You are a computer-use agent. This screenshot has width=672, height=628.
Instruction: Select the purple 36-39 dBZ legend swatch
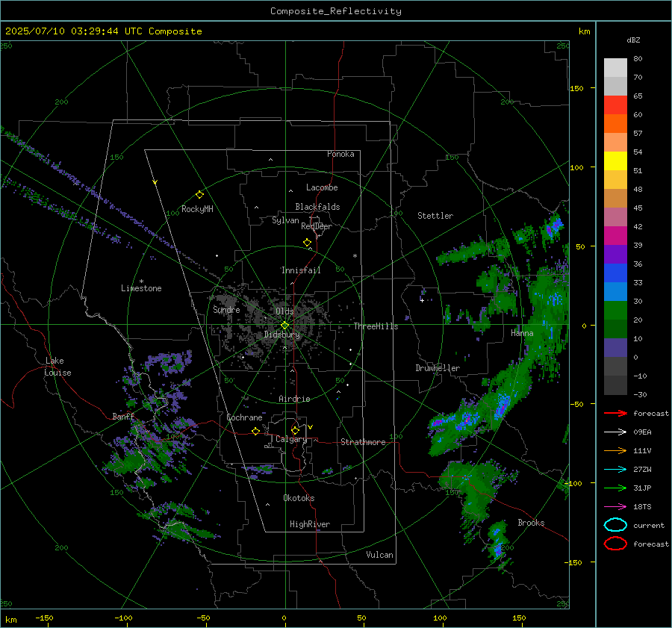615,254
